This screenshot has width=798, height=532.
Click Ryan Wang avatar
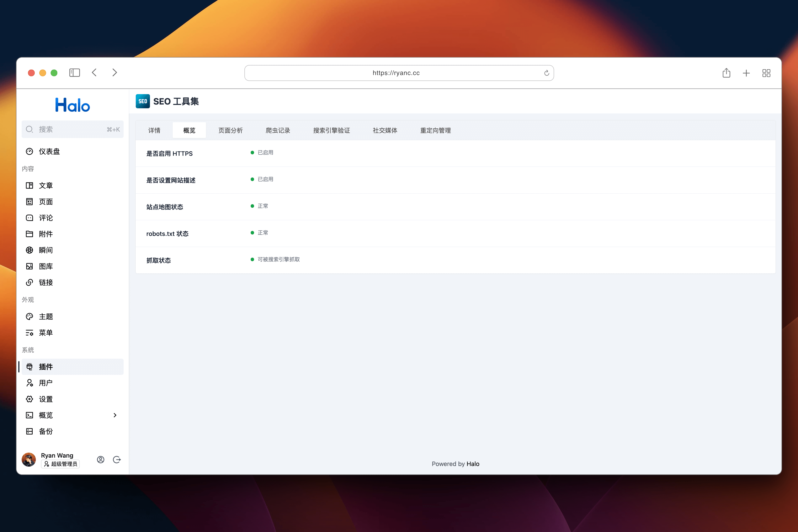coord(29,460)
